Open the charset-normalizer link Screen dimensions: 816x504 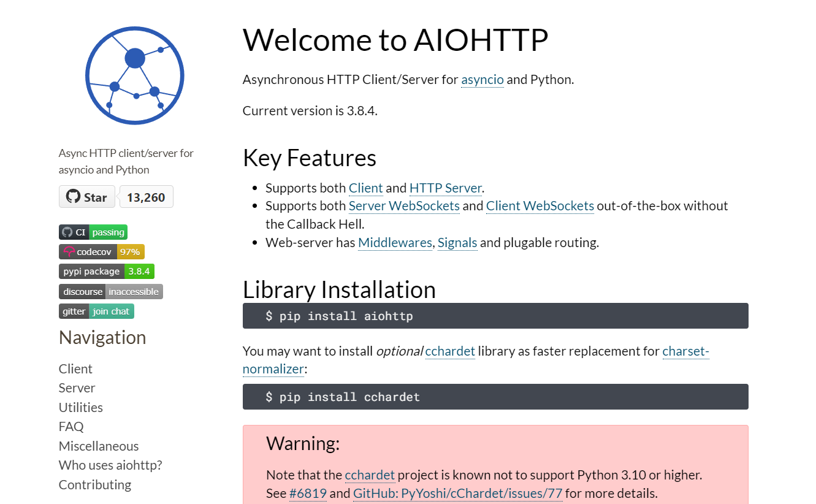point(685,351)
